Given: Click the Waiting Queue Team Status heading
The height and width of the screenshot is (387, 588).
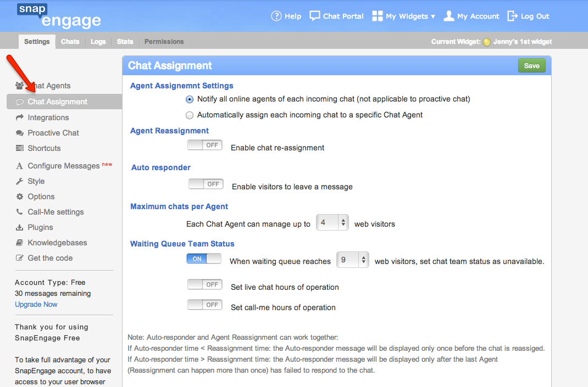Looking at the screenshot, I should pos(182,244).
